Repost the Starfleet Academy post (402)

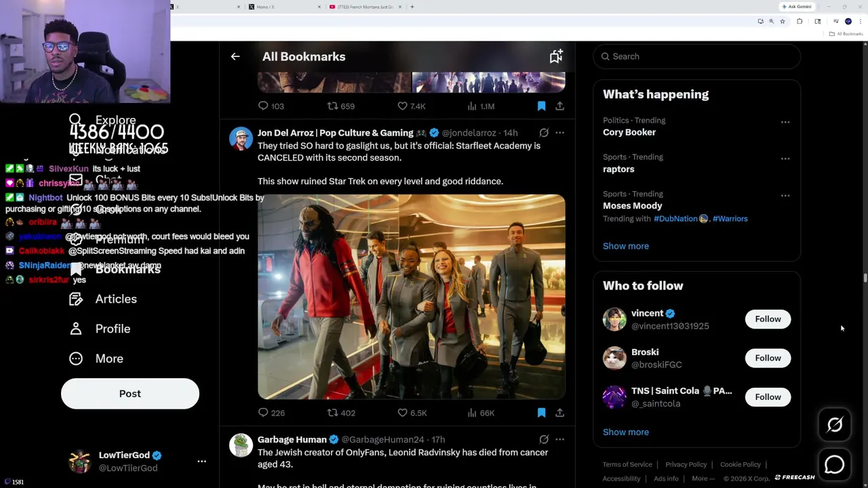tap(341, 413)
